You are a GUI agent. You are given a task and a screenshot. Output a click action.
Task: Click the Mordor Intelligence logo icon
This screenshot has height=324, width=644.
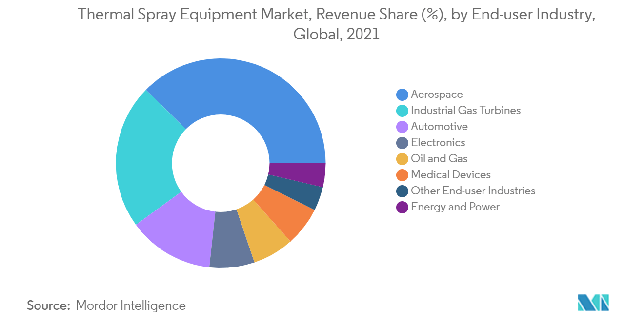(x=594, y=303)
